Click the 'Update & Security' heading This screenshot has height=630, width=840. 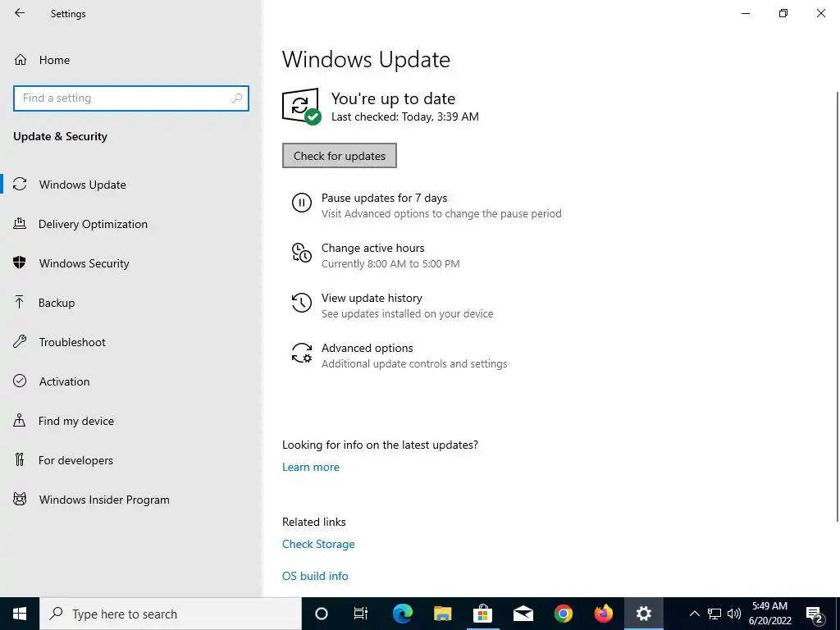click(60, 136)
